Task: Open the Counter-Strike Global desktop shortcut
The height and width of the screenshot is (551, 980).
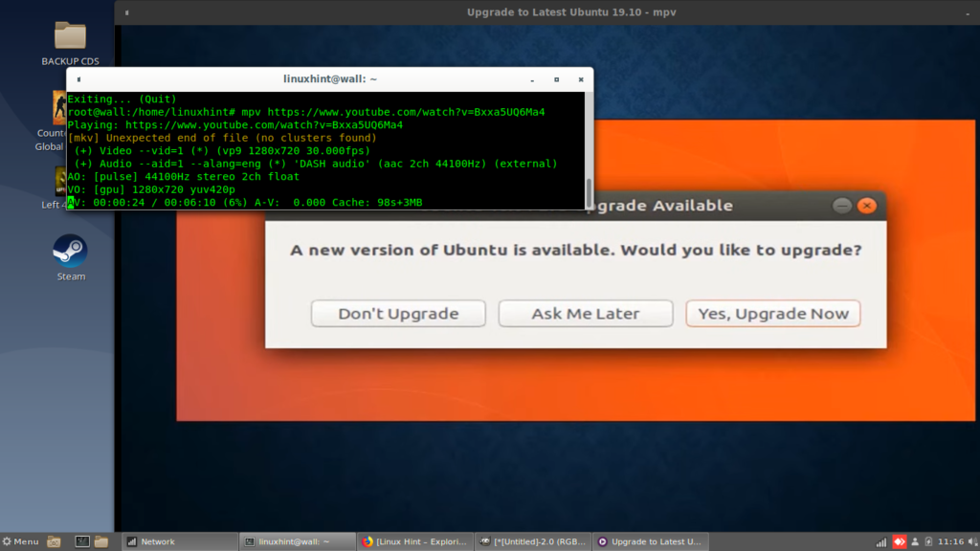Action: pos(52,121)
